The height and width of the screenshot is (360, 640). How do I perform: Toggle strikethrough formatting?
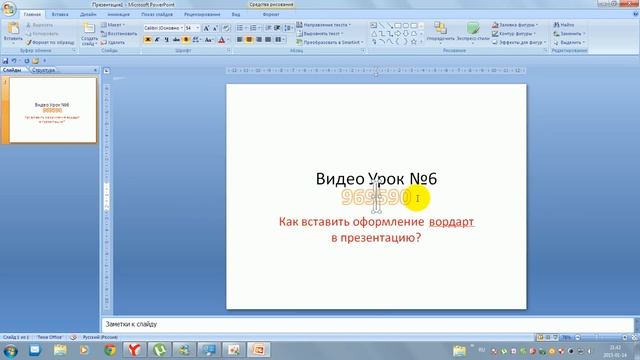coord(176,40)
